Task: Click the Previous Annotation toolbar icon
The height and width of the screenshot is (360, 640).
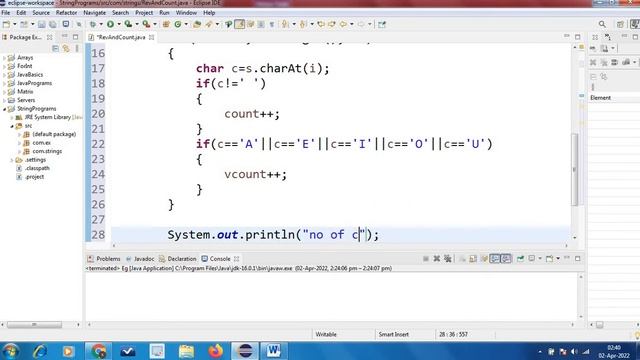Action: coord(303,24)
